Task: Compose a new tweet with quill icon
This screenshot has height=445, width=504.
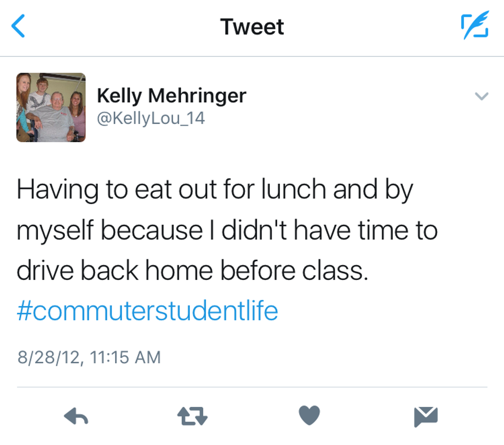Action: [x=474, y=27]
